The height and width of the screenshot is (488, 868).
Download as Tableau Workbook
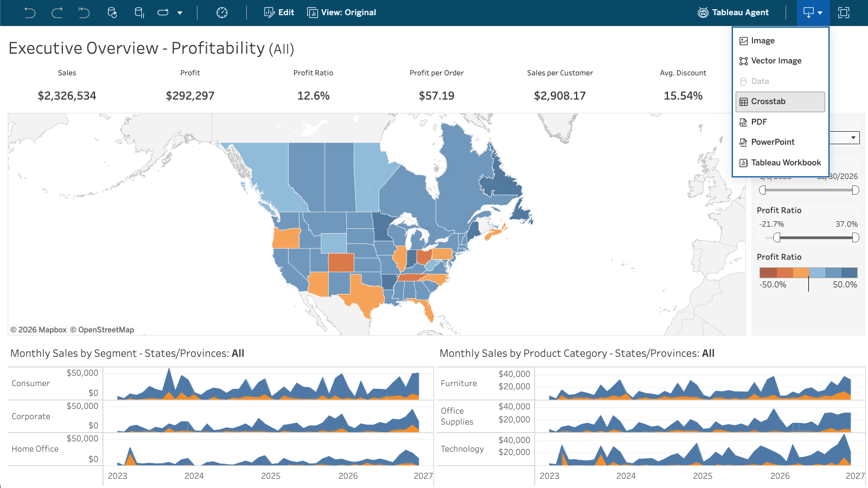click(x=780, y=163)
